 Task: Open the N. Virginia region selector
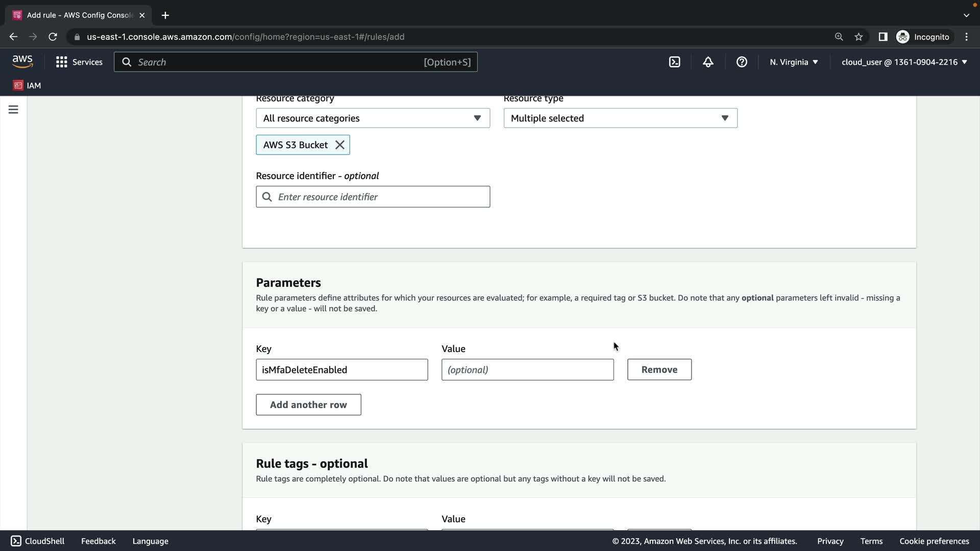[x=794, y=62]
